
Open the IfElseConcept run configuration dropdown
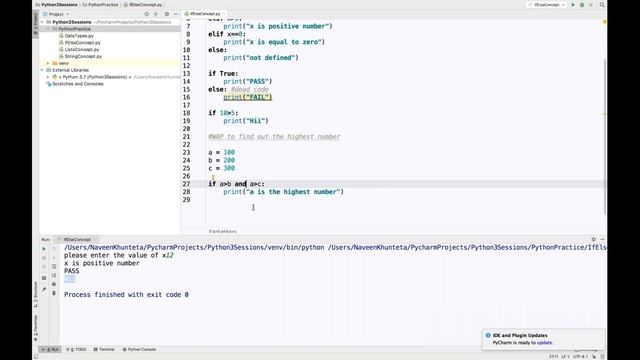(x=547, y=5)
